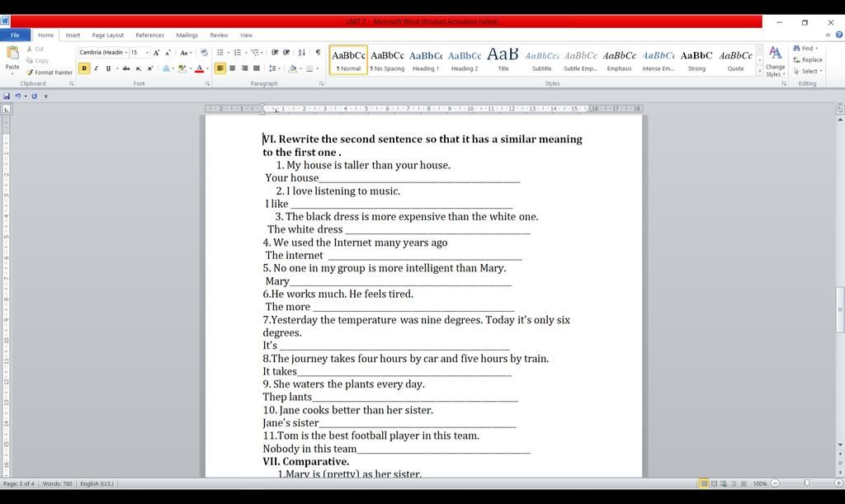This screenshot has height=504, width=845.
Task: Decrease paragraph indent
Action: click(x=275, y=53)
